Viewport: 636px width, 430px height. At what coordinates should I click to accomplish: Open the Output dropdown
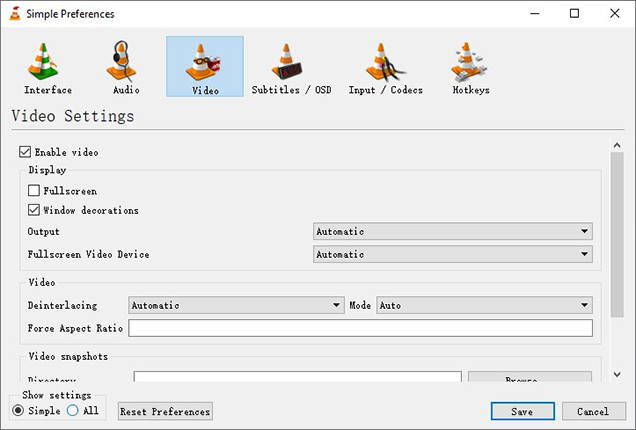click(453, 231)
